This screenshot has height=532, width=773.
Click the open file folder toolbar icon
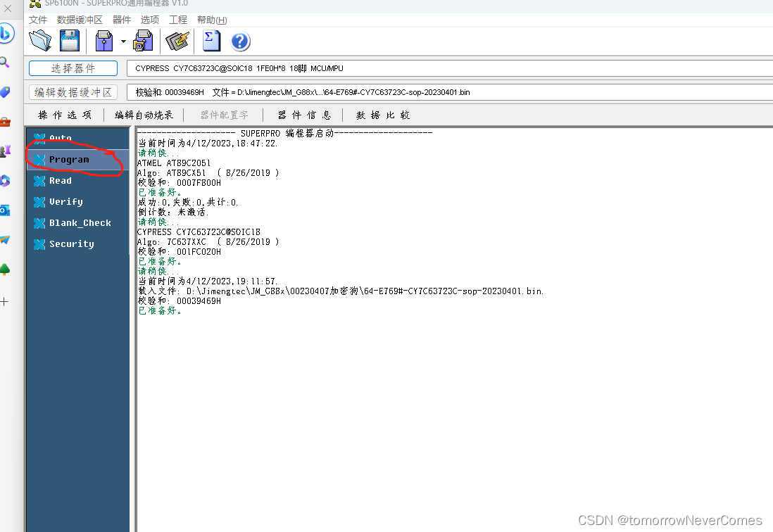point(40,41)
